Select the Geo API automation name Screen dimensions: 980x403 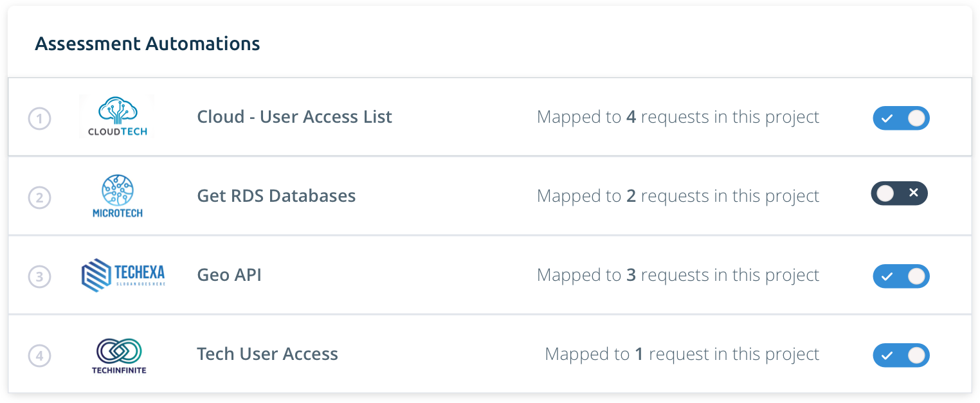(229, 275)
